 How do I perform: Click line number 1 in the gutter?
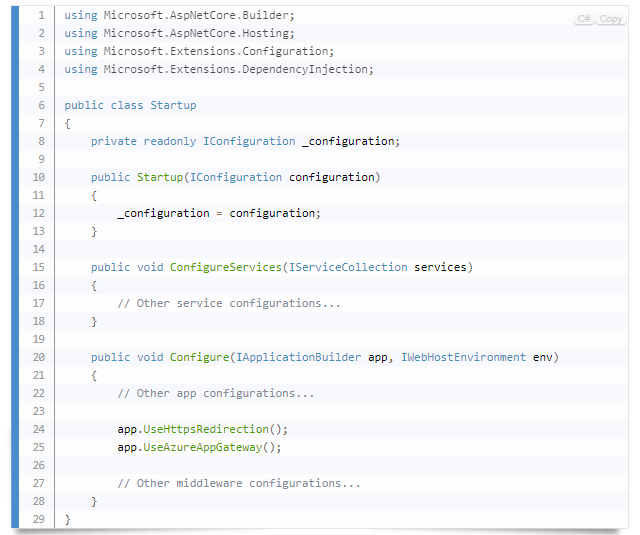[38, 16]
